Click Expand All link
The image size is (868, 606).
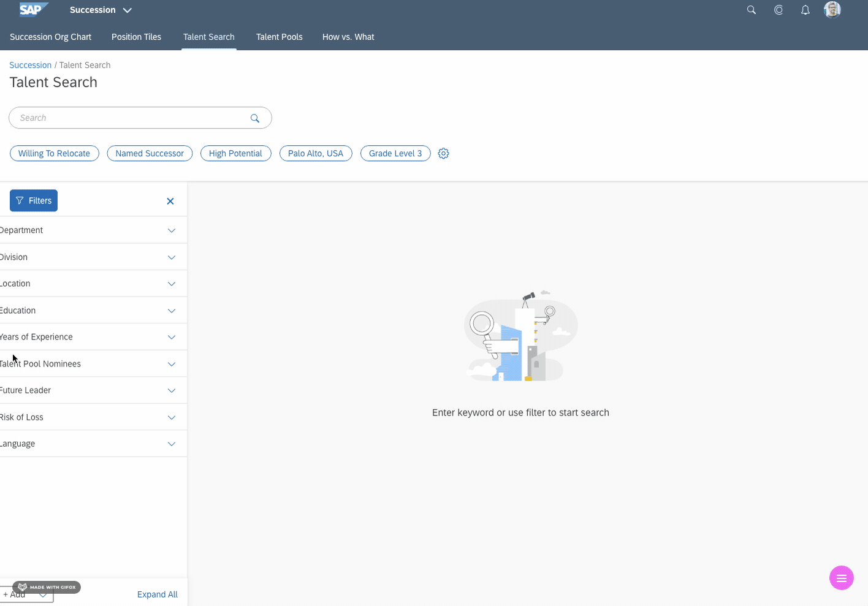pos(158,594)
